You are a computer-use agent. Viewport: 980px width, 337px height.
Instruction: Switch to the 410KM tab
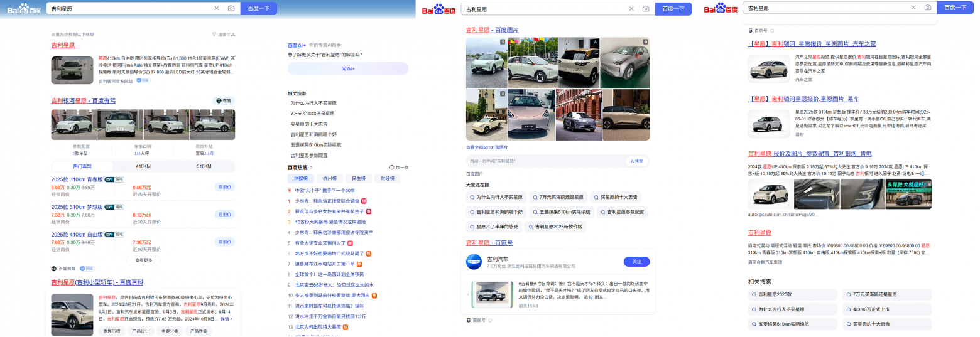click(143, 166)
